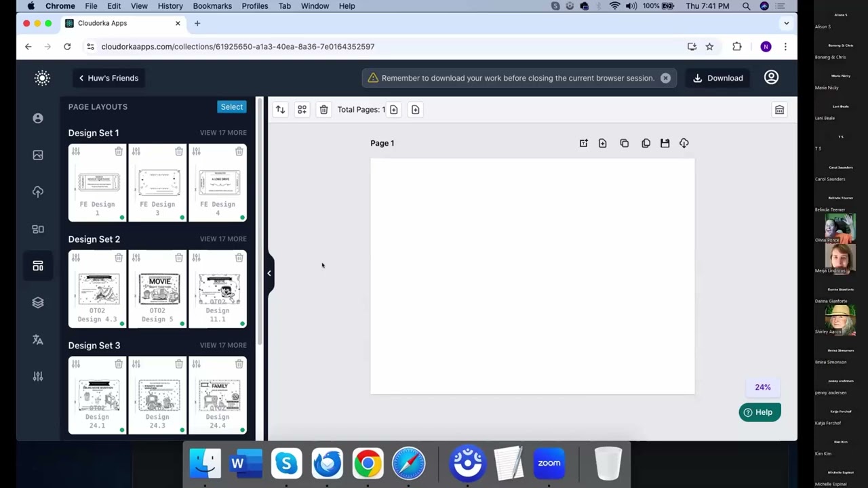Delete the FE Design 3 layout
This screenshot has width=868, height=488.
tap(179, 151)
